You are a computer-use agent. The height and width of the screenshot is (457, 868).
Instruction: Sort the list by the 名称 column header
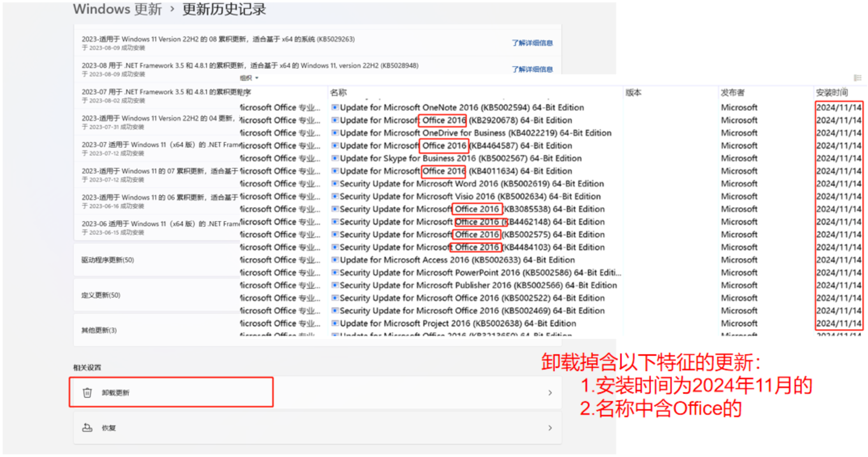338,92
